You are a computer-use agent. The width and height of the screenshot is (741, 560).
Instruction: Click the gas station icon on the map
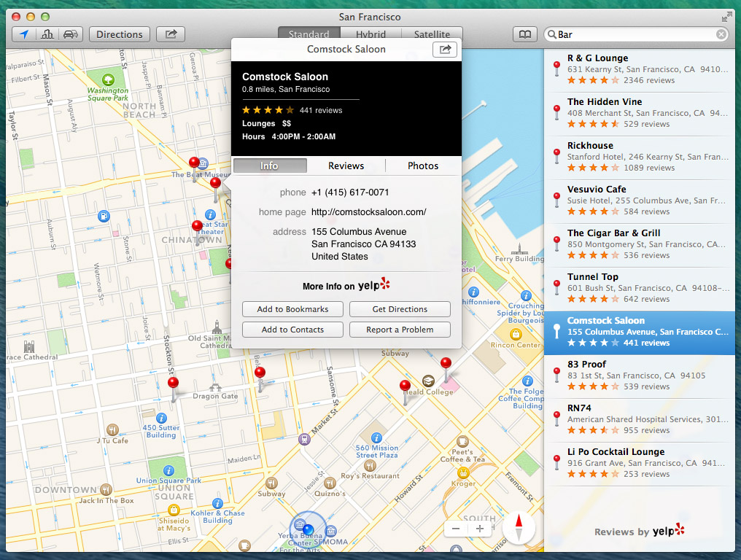point(104,217)
